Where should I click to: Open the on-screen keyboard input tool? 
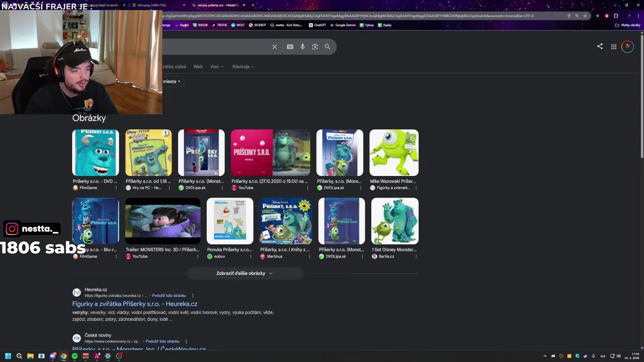290,47
